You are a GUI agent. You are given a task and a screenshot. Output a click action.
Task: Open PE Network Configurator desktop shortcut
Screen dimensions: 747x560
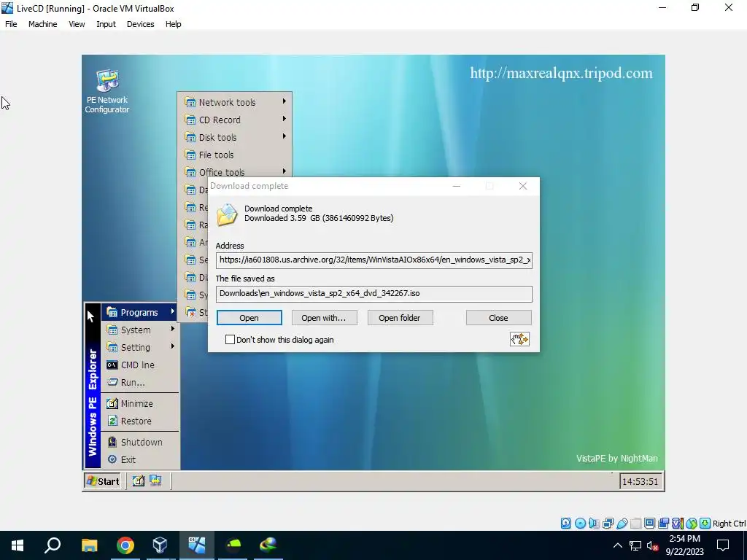coord(107,91)
